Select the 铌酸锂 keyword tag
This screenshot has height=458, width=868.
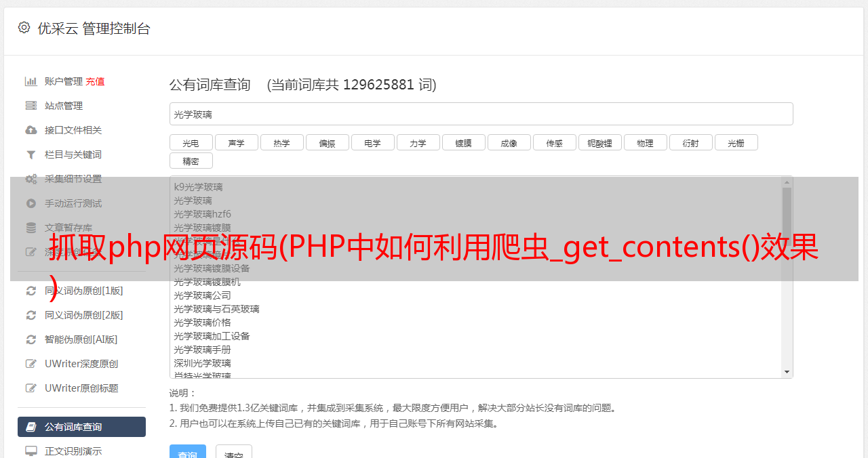(600, 142)
